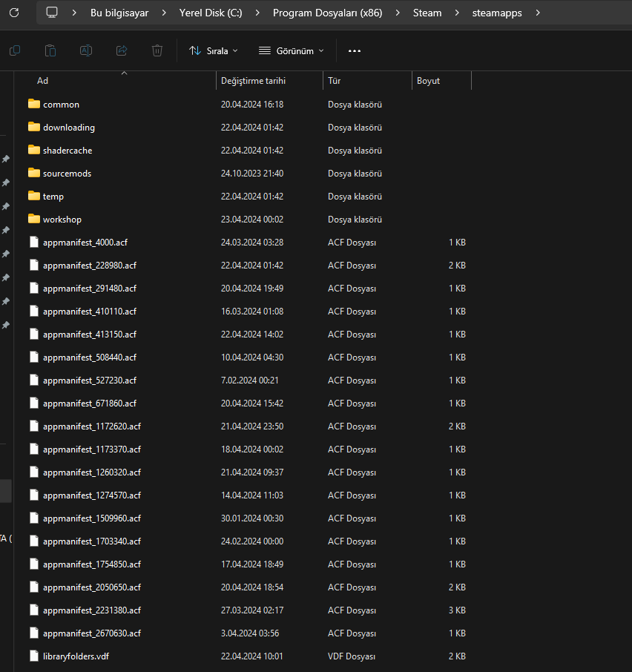
Task: Sort by Boyut column header
Action: tap(428, 81)
